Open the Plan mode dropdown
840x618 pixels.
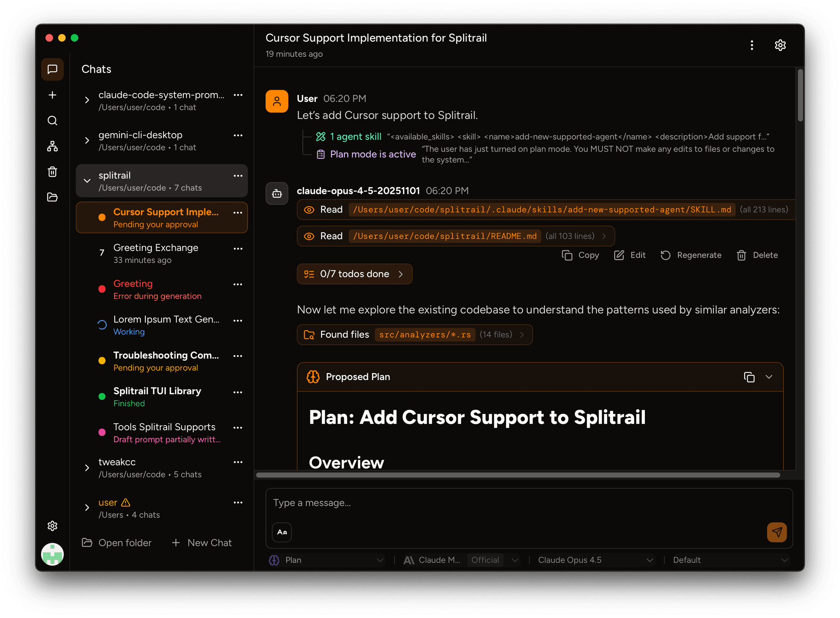click(x=326, y=560)
